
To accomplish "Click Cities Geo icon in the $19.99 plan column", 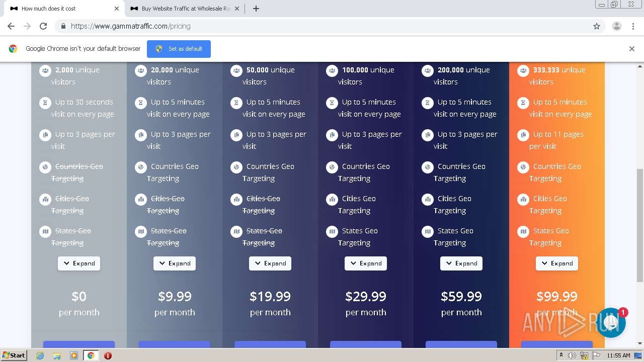I will [x=236, y=199].
